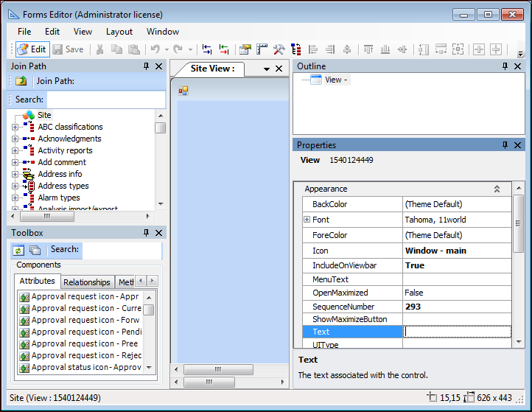Screen dimensions: 532x412
Task: Open the Layout menu
Action: pos(119,32)
